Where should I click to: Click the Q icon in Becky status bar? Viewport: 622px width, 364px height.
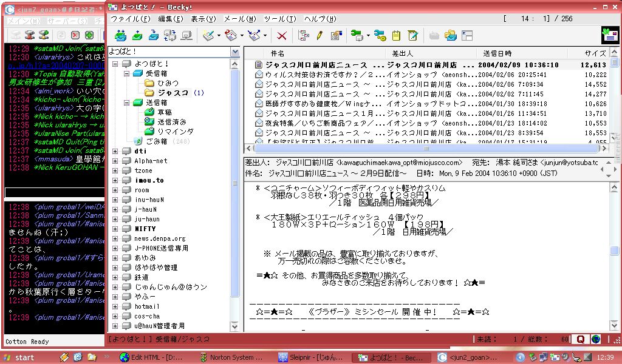click(580, 340)
